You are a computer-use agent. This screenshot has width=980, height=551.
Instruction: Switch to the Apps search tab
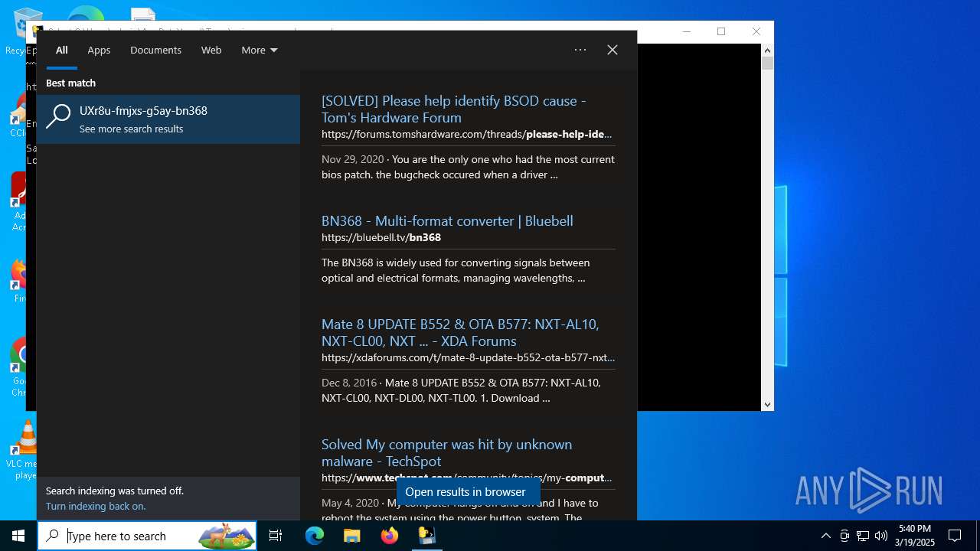click(x=99, y=50)
